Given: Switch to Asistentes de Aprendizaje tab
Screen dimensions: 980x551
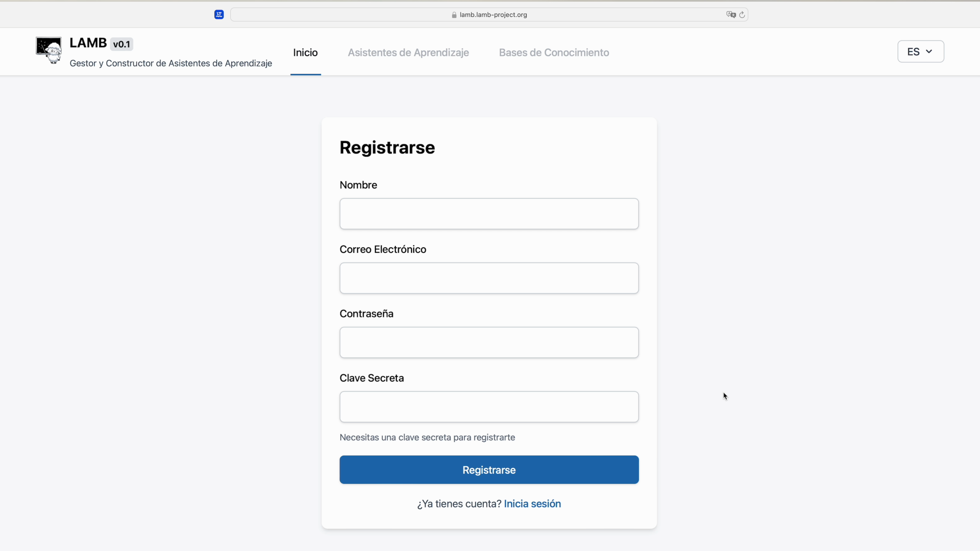Looking at the screenshot, I should [x=408, y=52].
